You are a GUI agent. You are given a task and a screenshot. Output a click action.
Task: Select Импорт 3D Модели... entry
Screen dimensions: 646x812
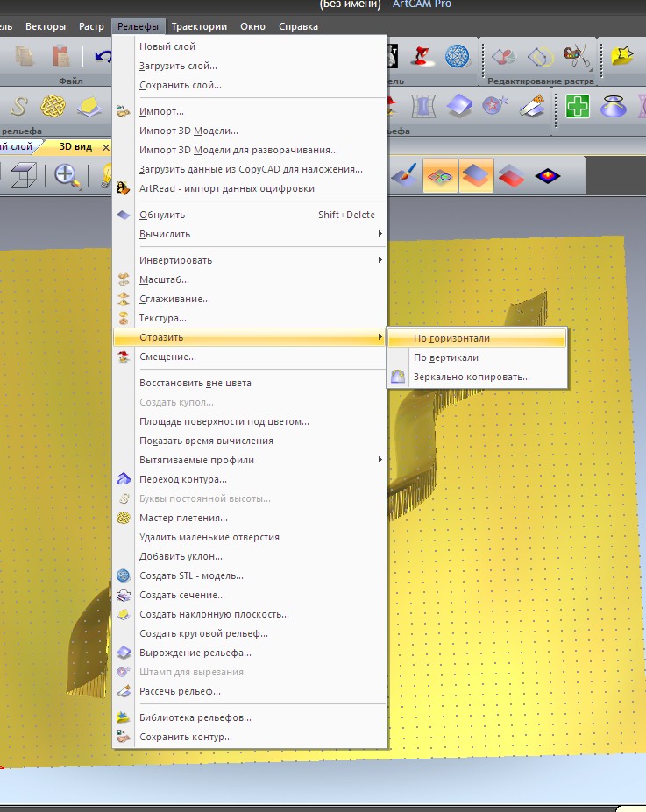point(250,131)
